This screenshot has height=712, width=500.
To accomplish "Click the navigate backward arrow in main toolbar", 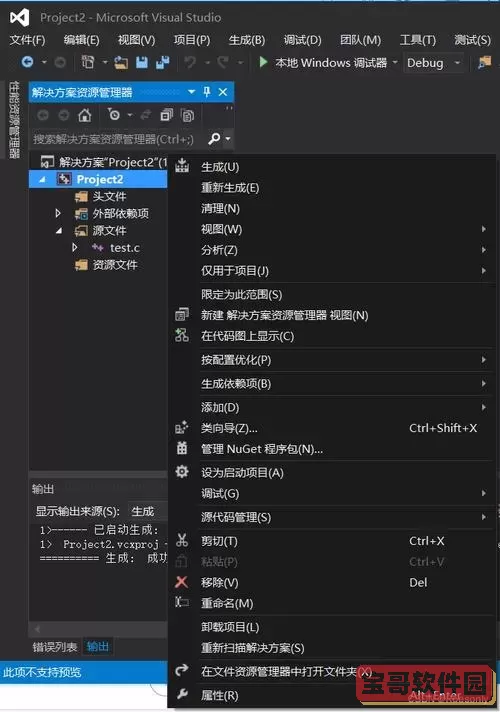I will [x=27, y=62].
